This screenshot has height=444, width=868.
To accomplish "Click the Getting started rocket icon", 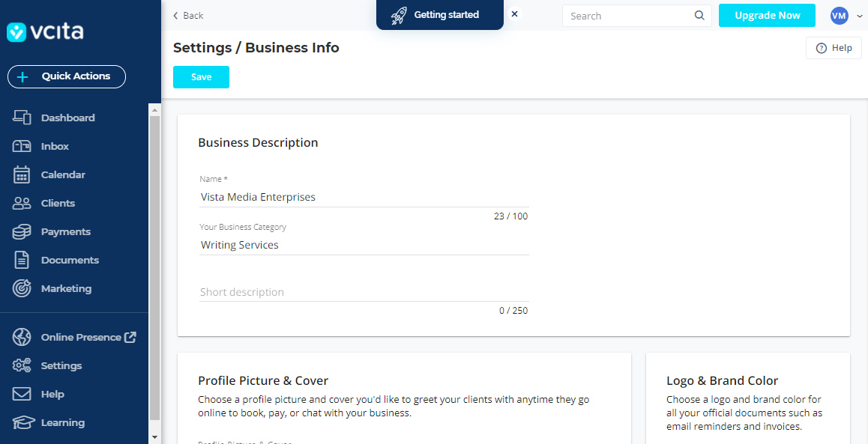I will coord(398,16).
